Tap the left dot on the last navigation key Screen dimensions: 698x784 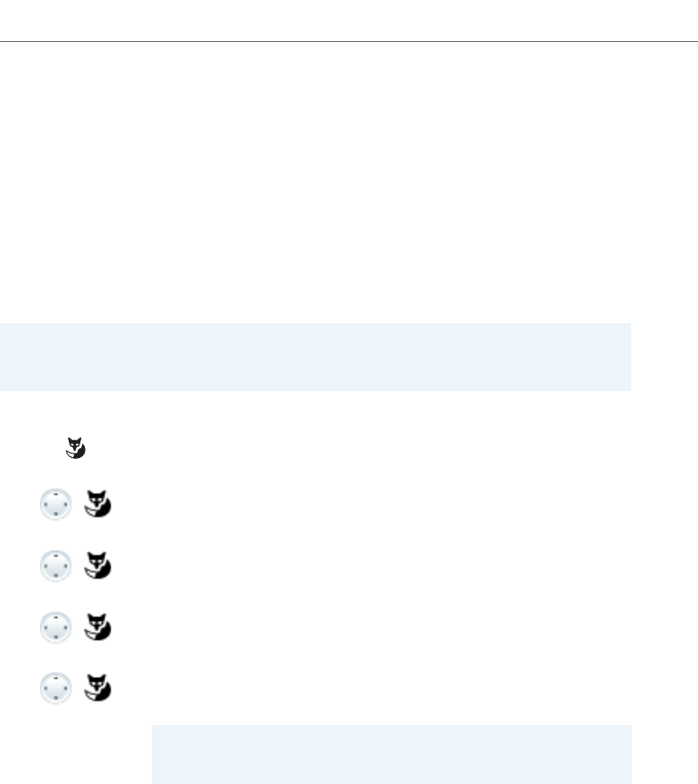(x=46, y=688)
